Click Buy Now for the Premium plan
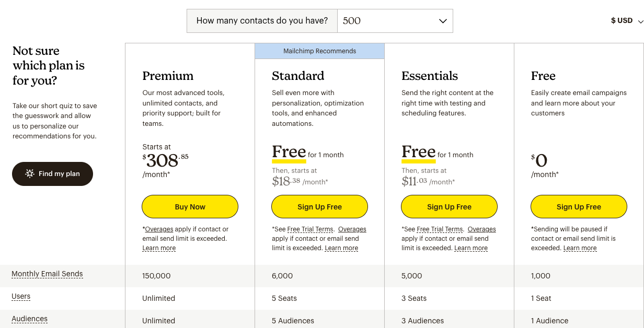The image size is (644, 328). (x=190, y=207)
